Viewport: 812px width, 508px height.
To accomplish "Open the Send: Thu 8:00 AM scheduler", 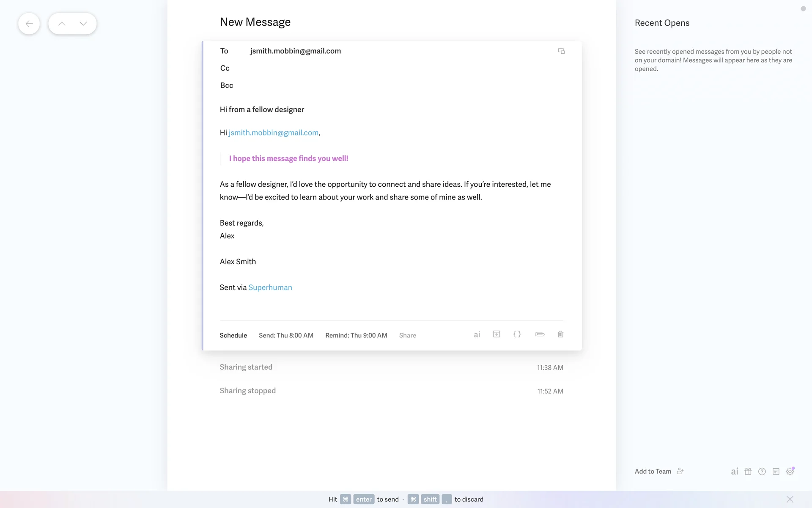I will [286, 335].
